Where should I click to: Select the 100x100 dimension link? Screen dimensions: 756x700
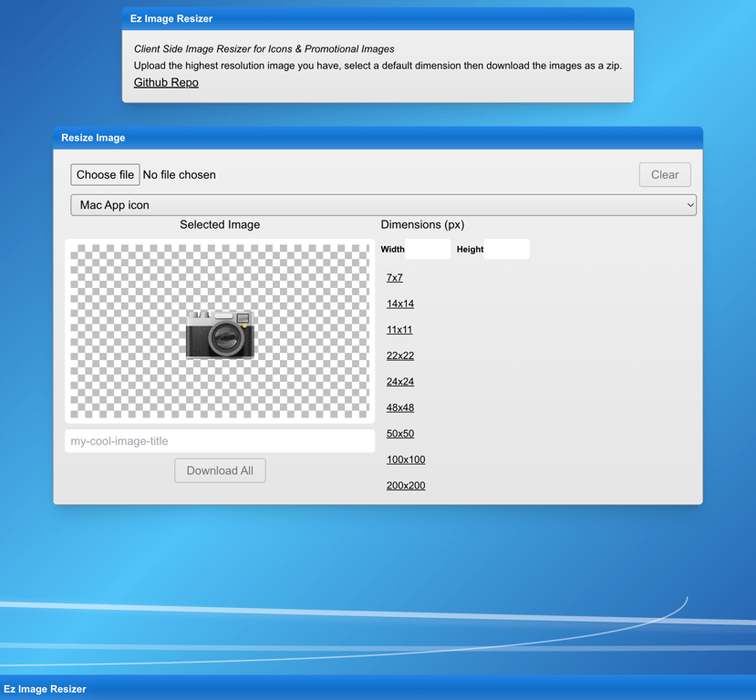pyautogui.click(x=406, y=459)
